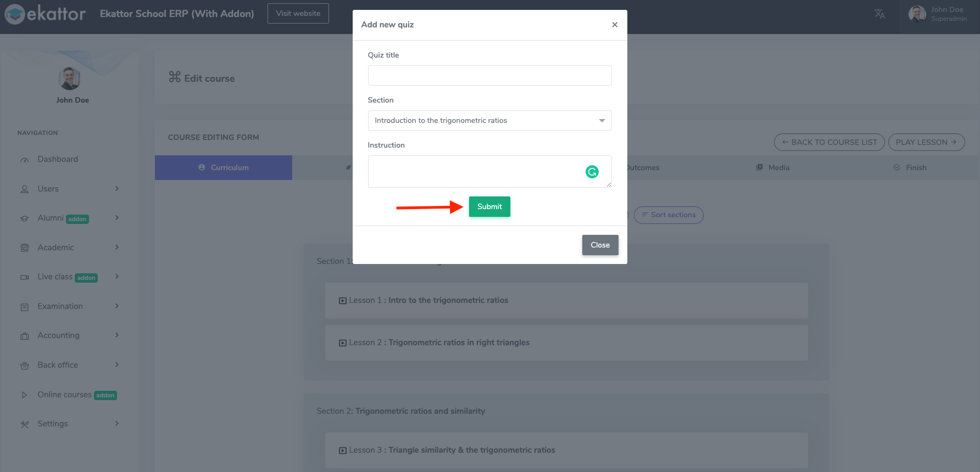Click the ekattor logo
Image resolution: width=980 pixels, height=472 pixels.
coord(45,14)
